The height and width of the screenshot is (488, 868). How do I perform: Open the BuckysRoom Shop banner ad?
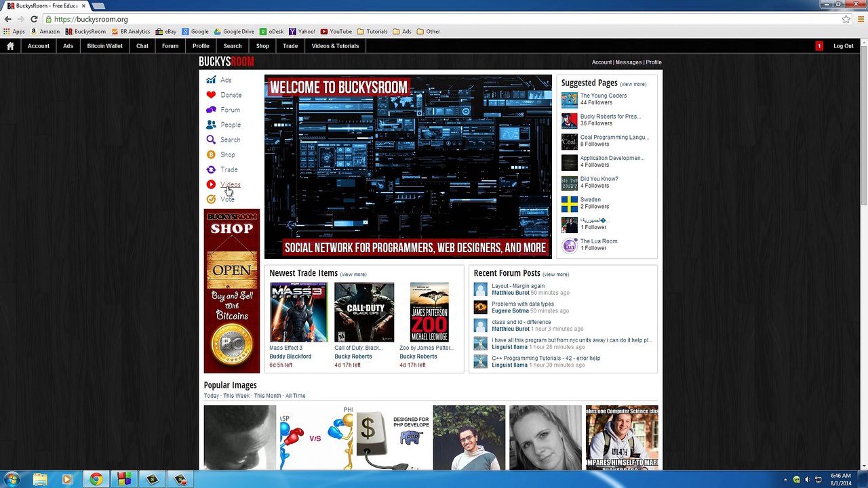(x=232, y=291)
